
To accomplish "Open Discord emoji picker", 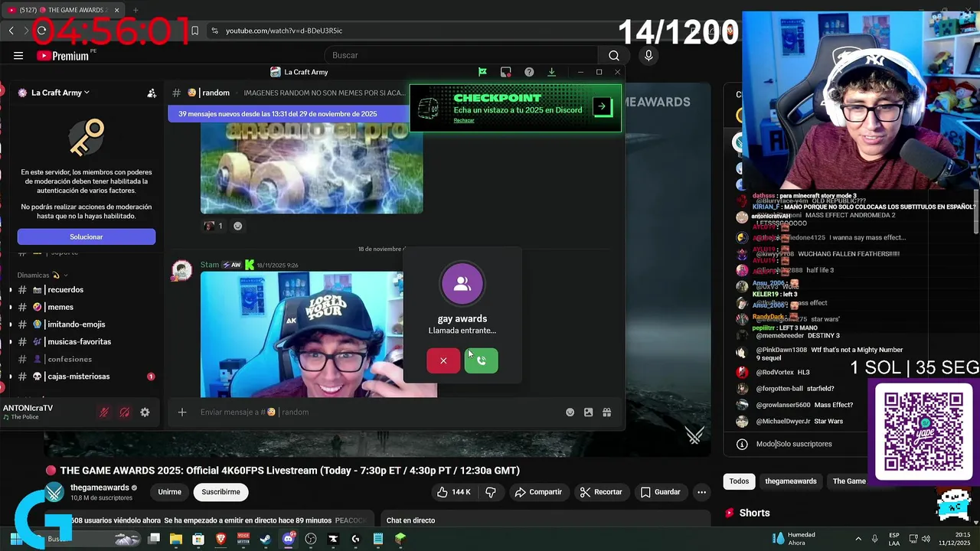I will click(570, 412).
